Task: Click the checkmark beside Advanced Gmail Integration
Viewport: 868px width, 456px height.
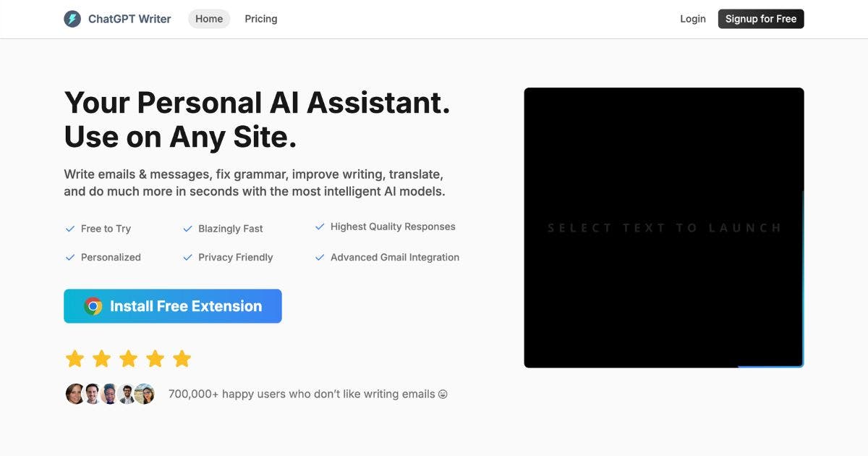Action: click(x=320, y=257)
